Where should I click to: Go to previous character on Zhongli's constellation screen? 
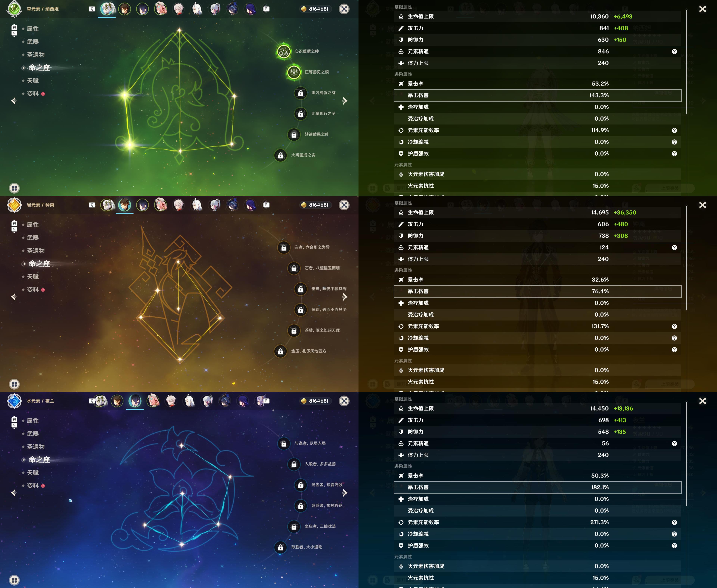pyautogui.click(x=14, y=297)
